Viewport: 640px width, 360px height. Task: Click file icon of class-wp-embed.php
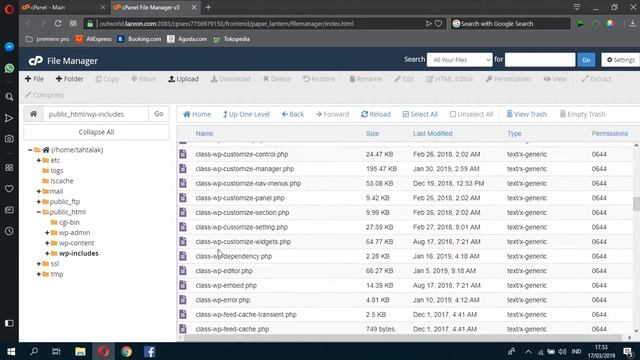183,285
